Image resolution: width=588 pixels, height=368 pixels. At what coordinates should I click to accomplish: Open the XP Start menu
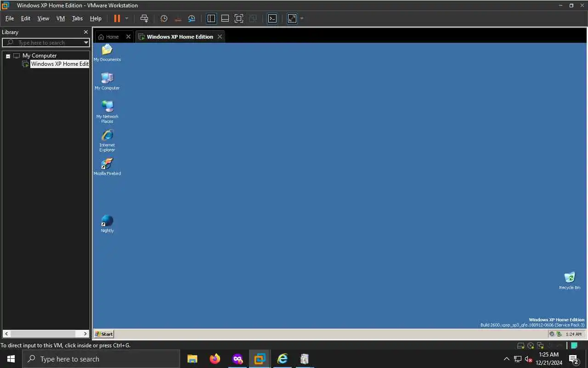click(x=104, y=334)
